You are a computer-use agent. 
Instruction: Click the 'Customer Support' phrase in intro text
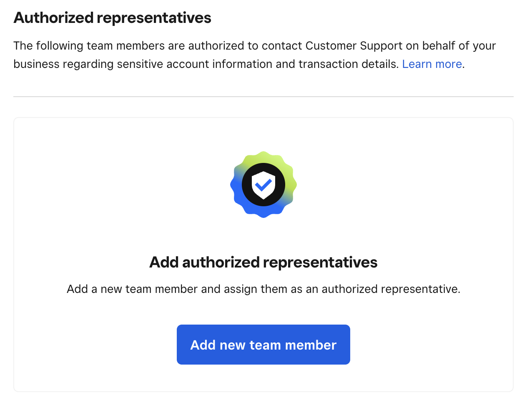coord(354,46)
